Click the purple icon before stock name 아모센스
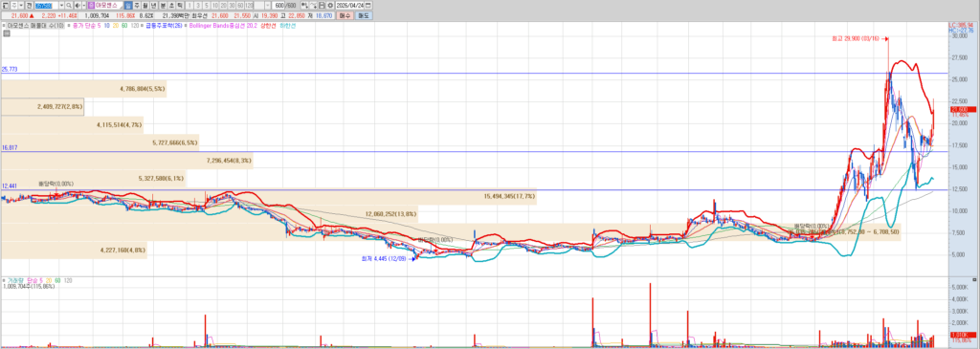The height and width of the screenshot is (349, 980). [91, 5]
